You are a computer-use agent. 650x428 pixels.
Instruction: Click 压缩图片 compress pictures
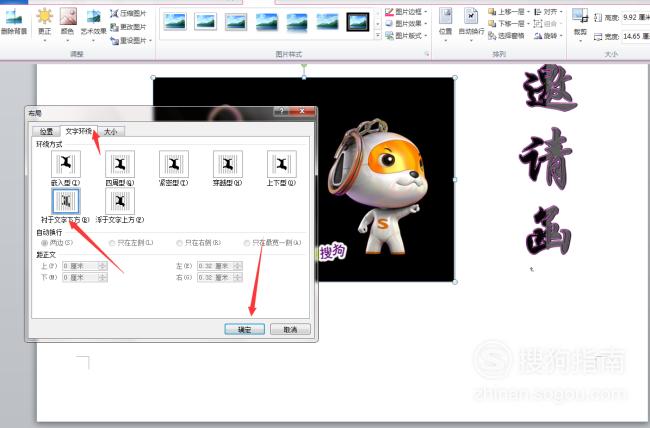[x=129, y=14]
